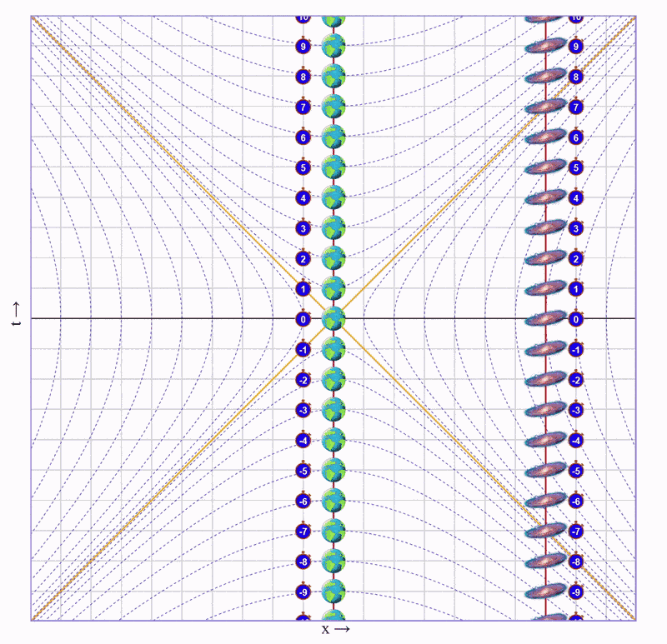This screenshot has width=667, height=644.
Task: Select the stopwatch labeled 7 beside Earth
Action: click(303, 107)
